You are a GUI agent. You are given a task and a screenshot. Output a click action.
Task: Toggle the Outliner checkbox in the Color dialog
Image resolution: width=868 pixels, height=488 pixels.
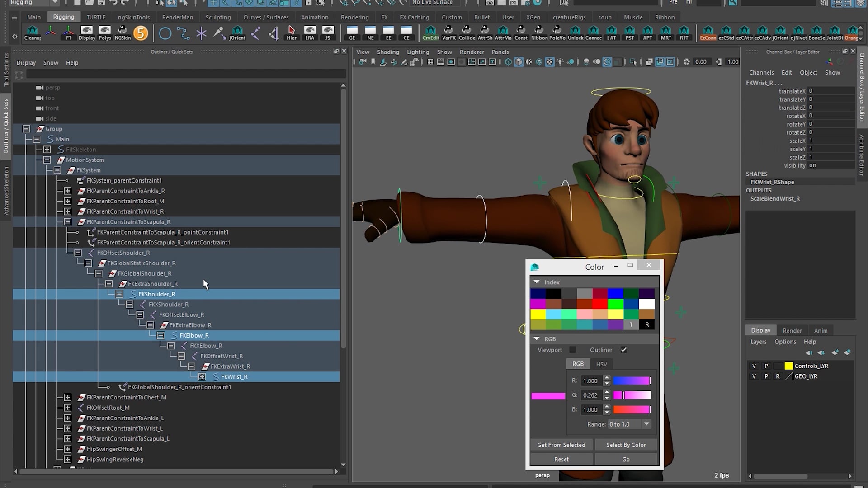624,349
